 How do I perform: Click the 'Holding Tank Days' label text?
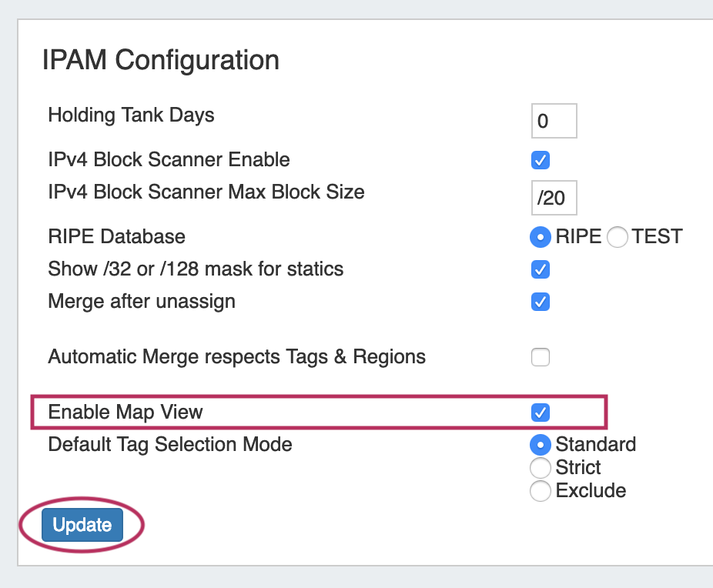tap(131, 115)
